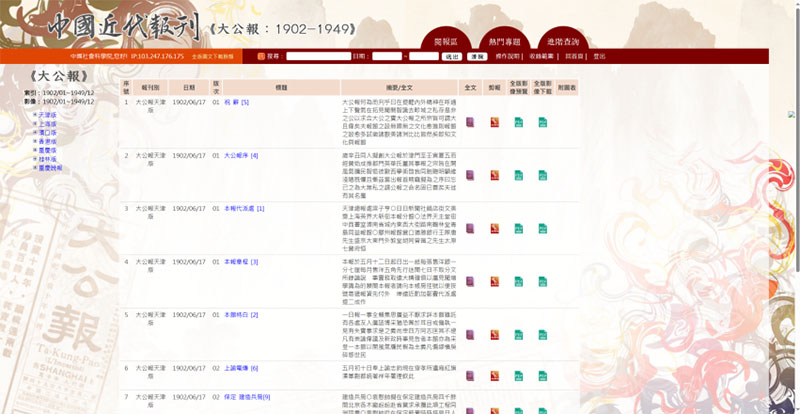Click the 標題 column header
The image size is (800, 414).
282,87
